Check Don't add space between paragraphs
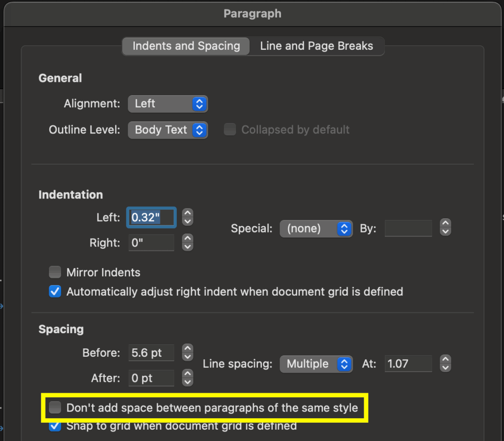This screenshot has width=504, height=441. [x=55, y=407]
